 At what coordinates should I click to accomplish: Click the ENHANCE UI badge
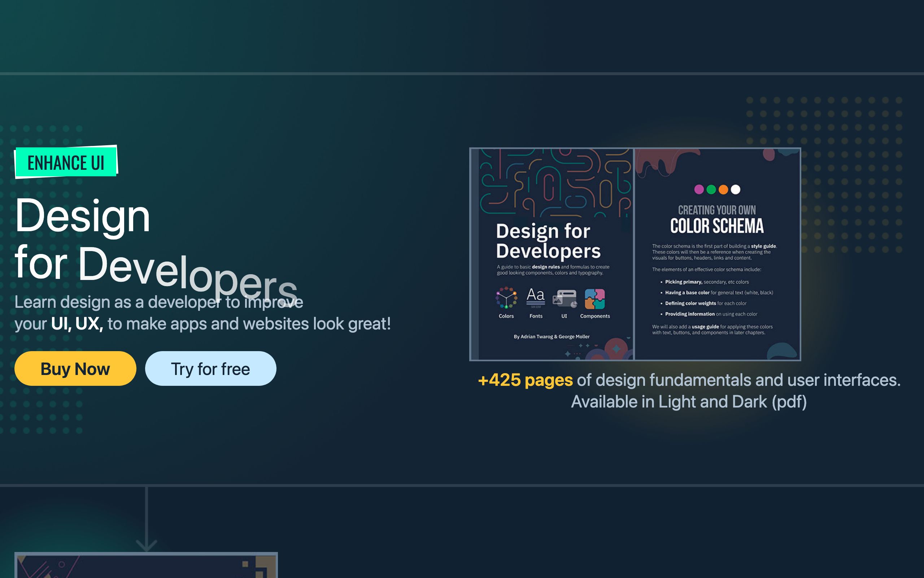click(66, 162)
